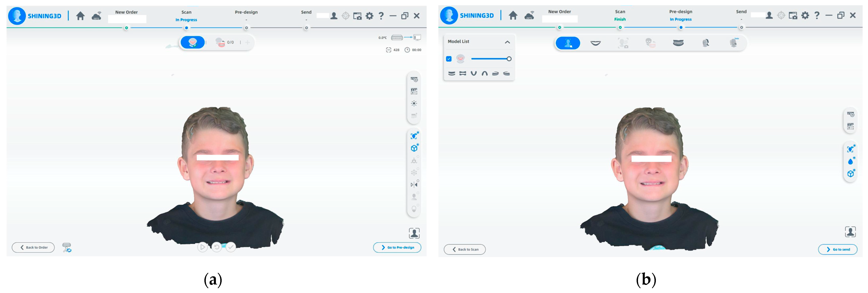
Task: Select the U-shaped upward arch view icon
Action: pos(473,73)
